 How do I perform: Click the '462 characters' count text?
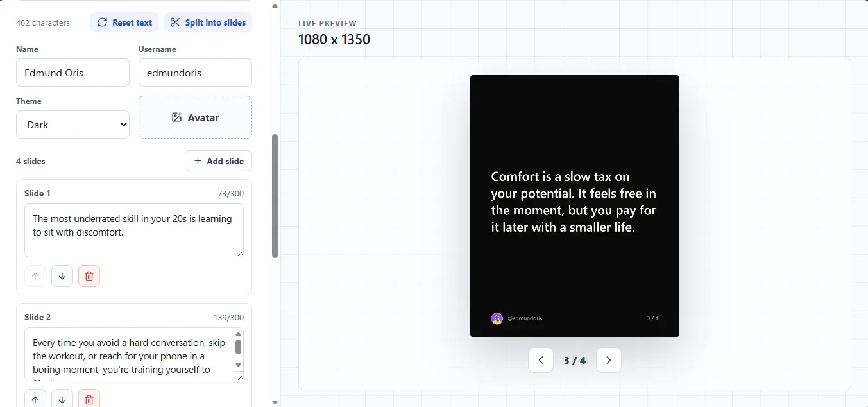(43, 22)
